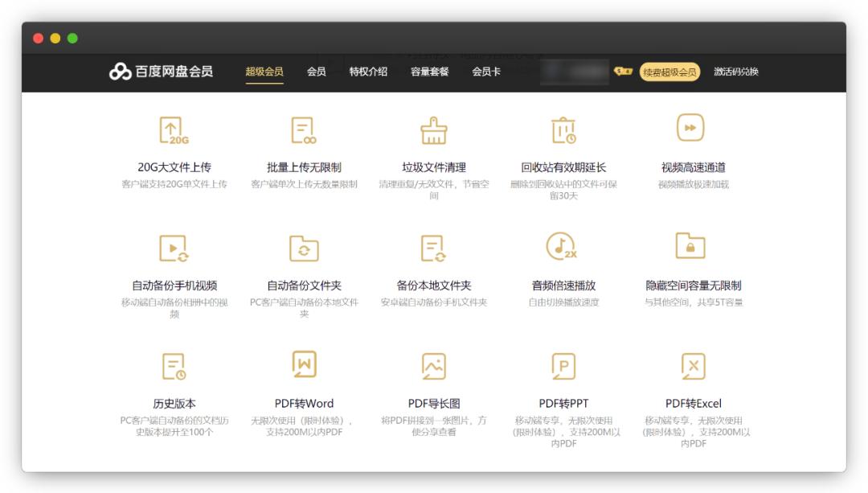868x493 pixels.
Task: Open the 20G大文件上传 icon
Action: pyautogui.click(x=171, y=130)
